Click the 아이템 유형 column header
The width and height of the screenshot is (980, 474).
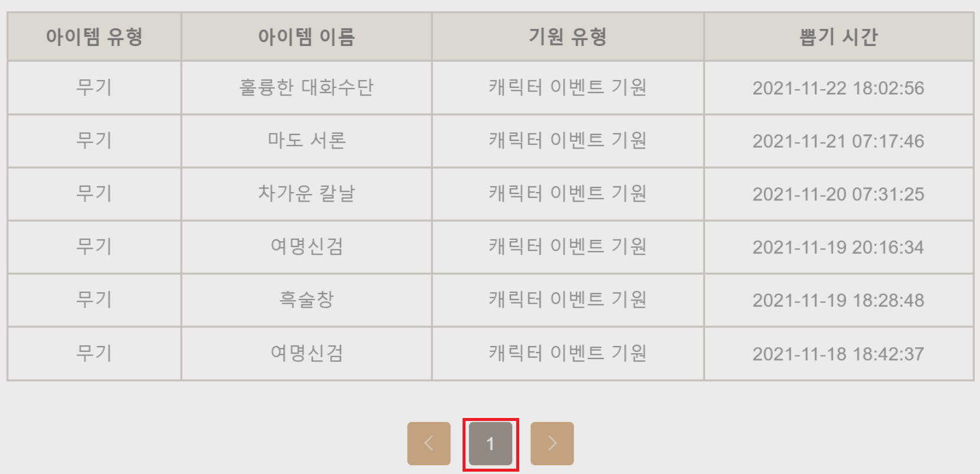click(x=94, y=36)
